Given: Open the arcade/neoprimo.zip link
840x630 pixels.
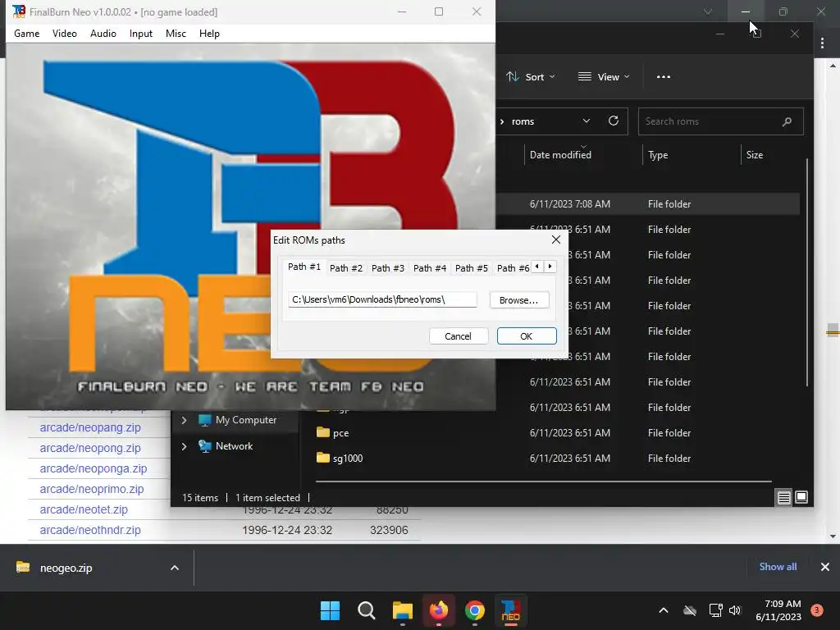Looking at the screenshot, I should pyautogui.click(x=92, y=489).
